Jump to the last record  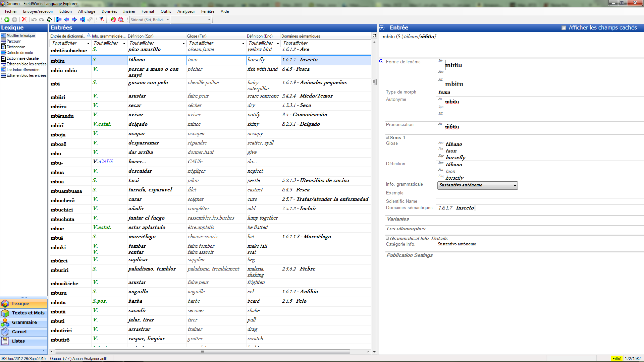82,20
